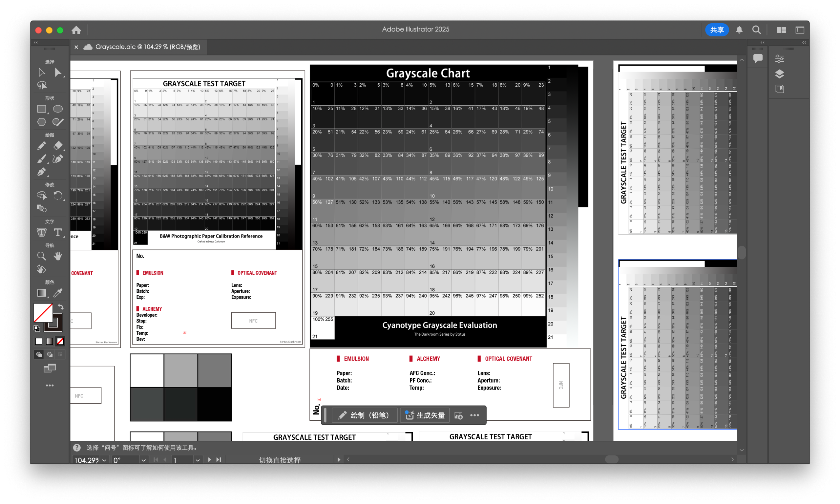840x504 pixels.
Task: Pick the Ellipse shape tool
Action: [x=58, y=109]
